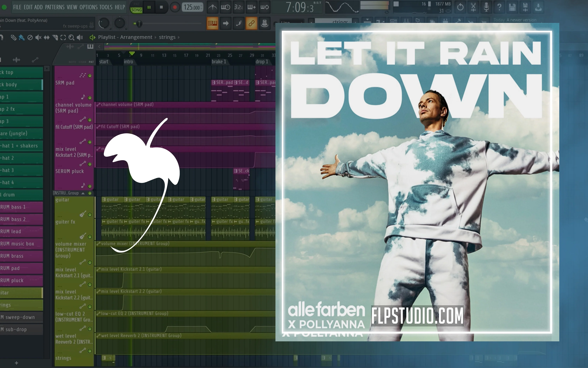
Task: Switch to SONG playback mode
Action: pos(136,10)
